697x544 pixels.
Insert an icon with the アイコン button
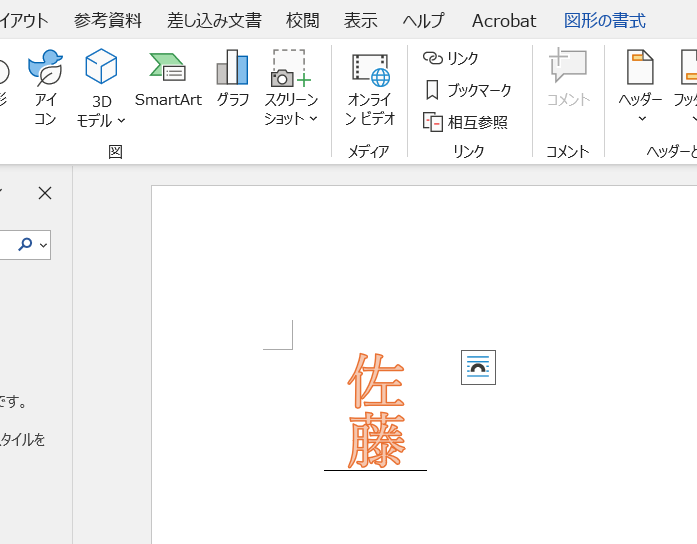pos(45,88)
